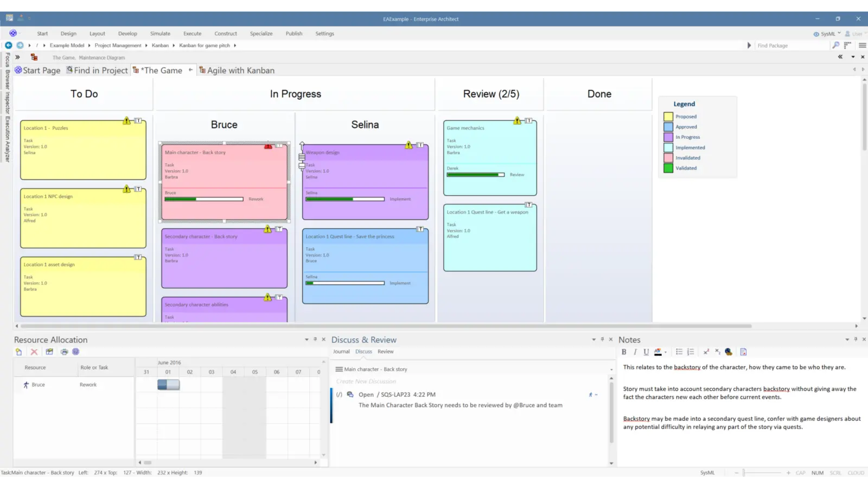Open the font color picker dropdown in Notes
This screenshot has height=488, width=868.
click(x=666, y=352)
